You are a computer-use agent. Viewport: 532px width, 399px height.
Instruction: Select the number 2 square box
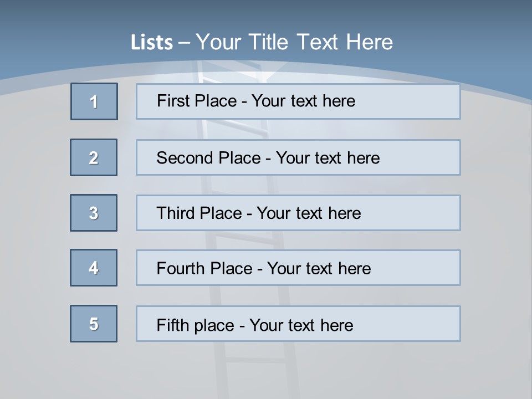click(94, 157)
